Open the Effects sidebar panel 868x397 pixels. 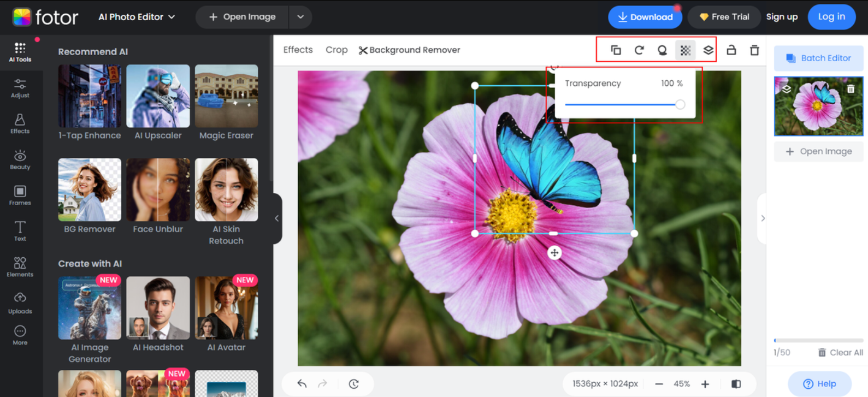20,124
